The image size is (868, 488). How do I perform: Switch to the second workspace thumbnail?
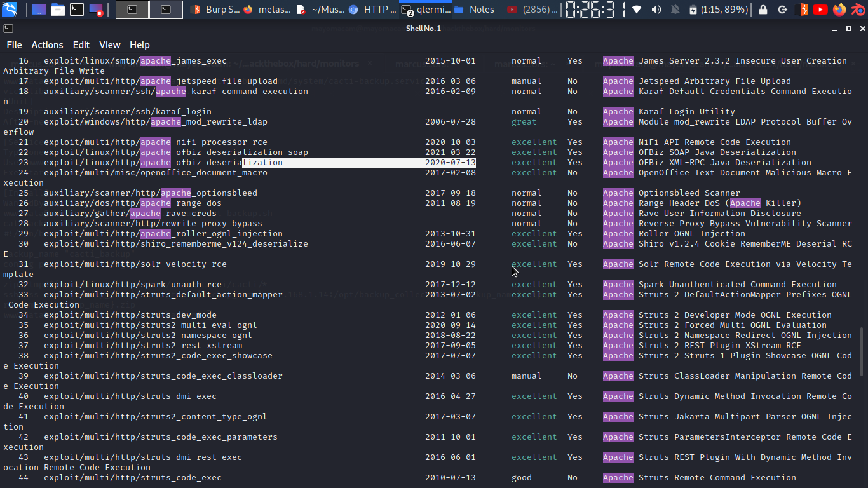point(166,10)
